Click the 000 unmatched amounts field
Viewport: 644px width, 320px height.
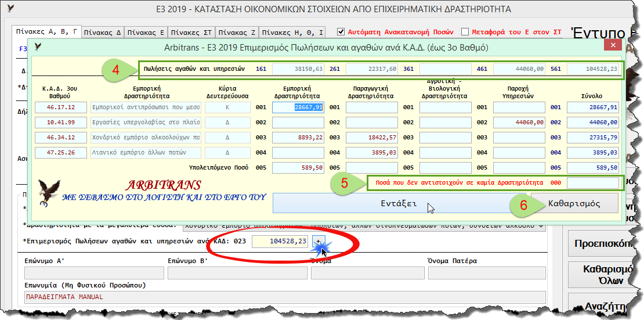point(593,182)
